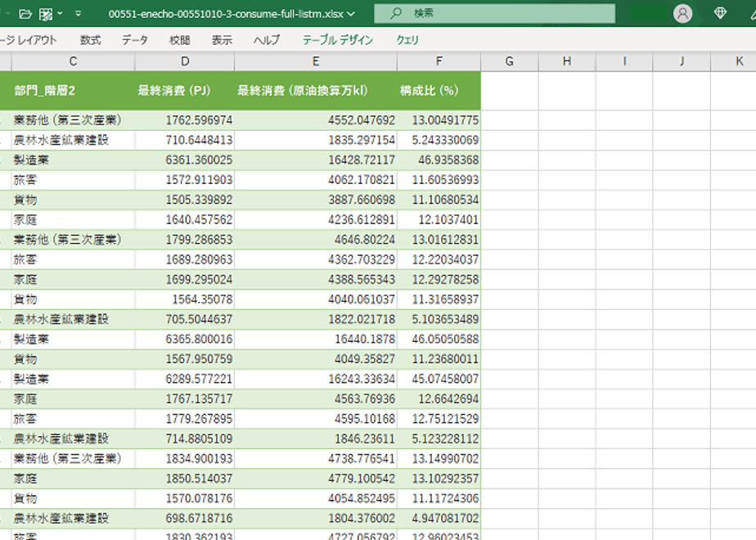This screenshot has width=756, height=540.
Task: Select cell with value 5.103653489
Action: 439,319
